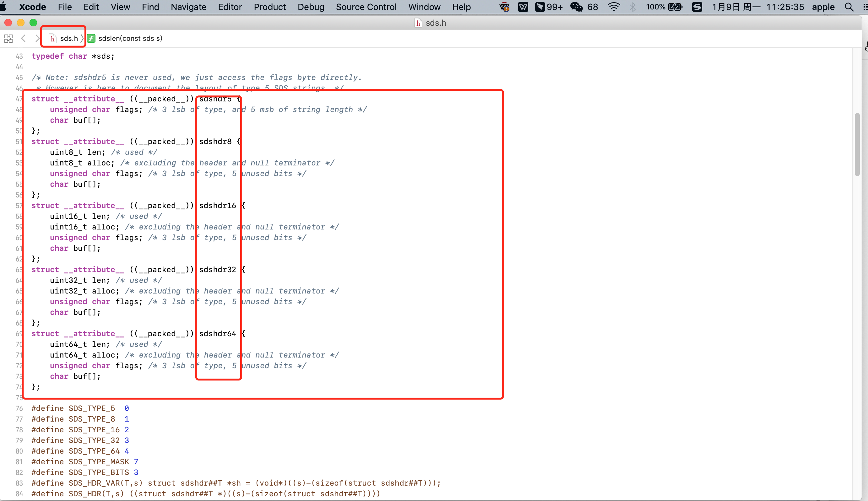Toggle the Wi-Fi status menu
The image size is (868, 501).
coord(614,7)
